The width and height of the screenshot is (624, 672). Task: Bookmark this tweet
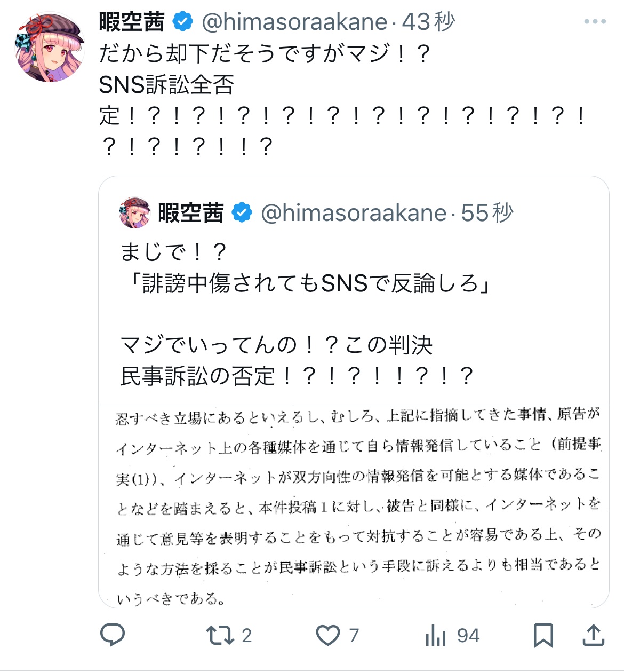click(x=543, y=635)
